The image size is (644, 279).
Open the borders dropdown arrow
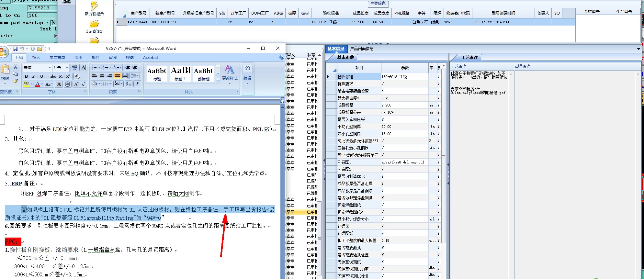(110, 84)
